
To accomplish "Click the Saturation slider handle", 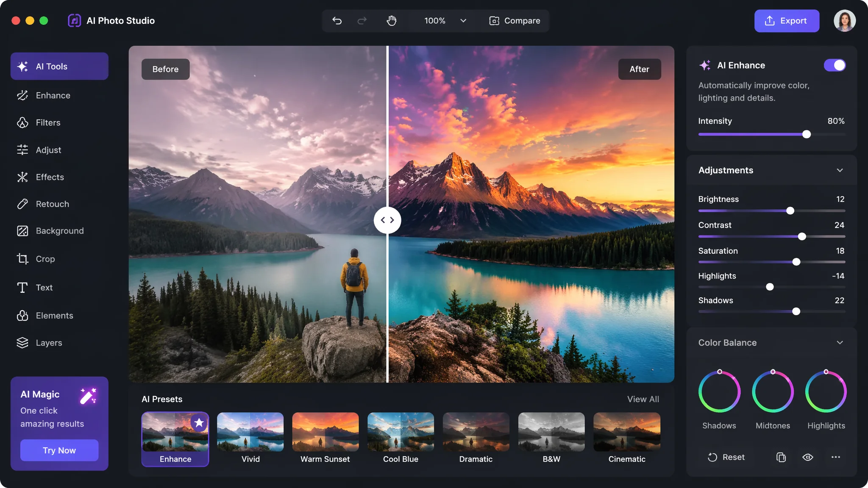I will pos(796,262).
